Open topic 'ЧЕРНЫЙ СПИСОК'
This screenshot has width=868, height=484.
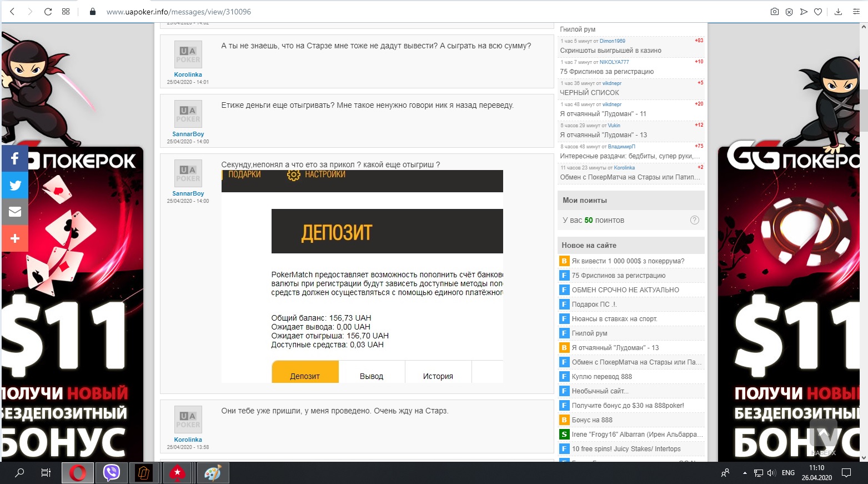(x=589, y=93)
